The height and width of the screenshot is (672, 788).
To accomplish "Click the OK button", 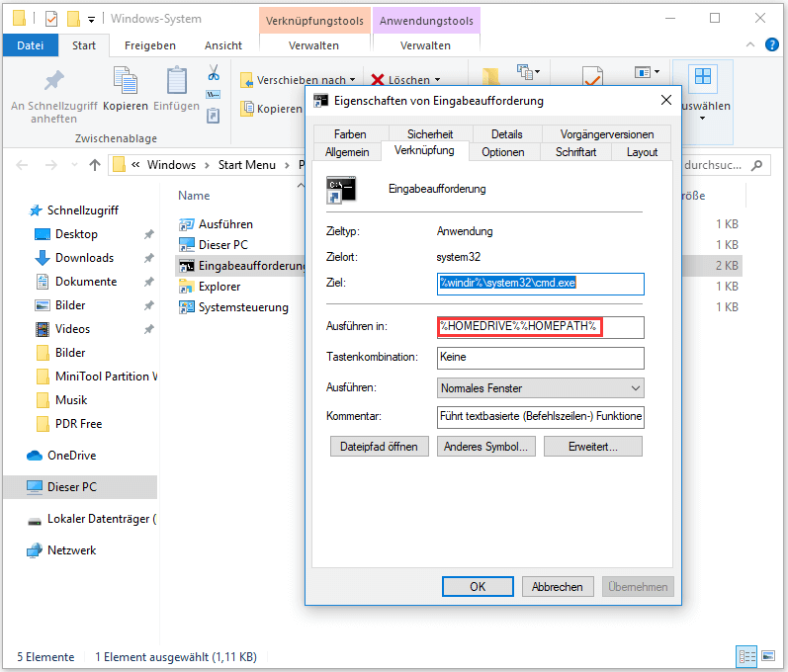I will coord(478,587).
